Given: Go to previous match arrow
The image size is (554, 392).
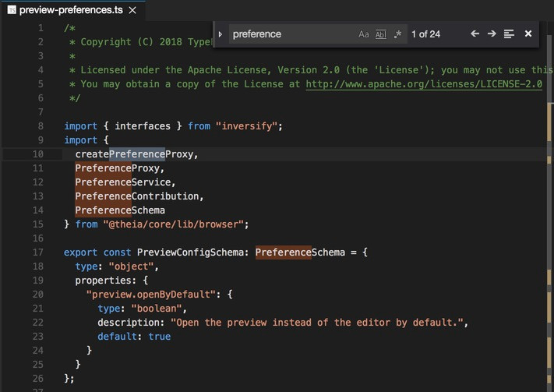Looking at the screenshot, I should pos(475,34).
